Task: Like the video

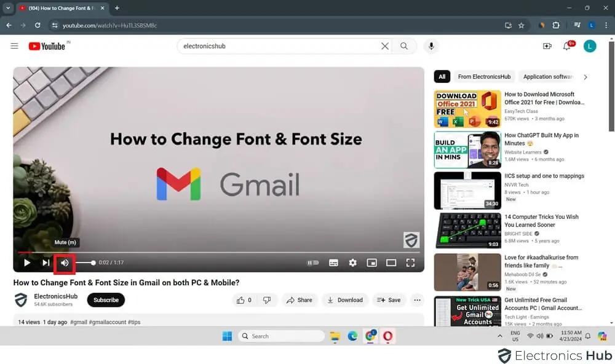Action: [x=244, y=299]
